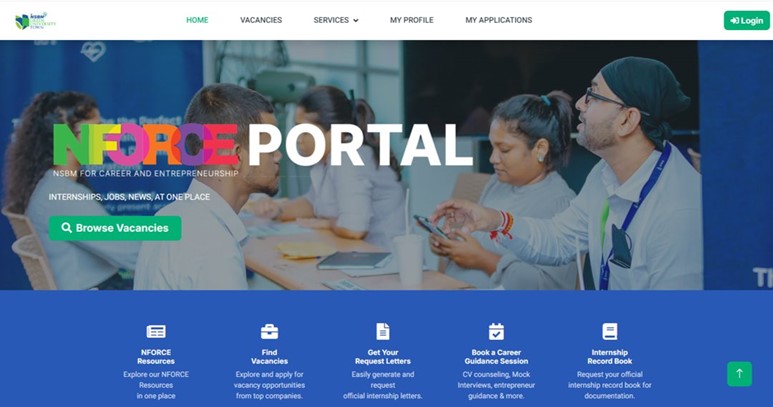Click the NSBM Green University logo

coord(35,21)
